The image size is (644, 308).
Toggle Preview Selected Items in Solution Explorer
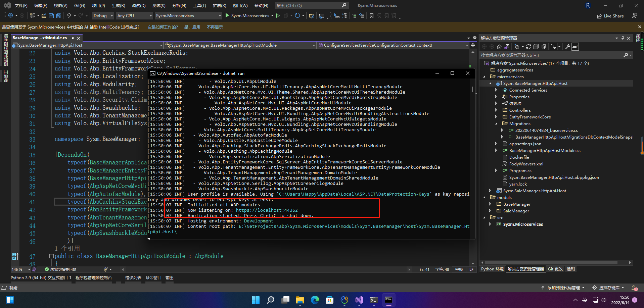click(575, 47)
